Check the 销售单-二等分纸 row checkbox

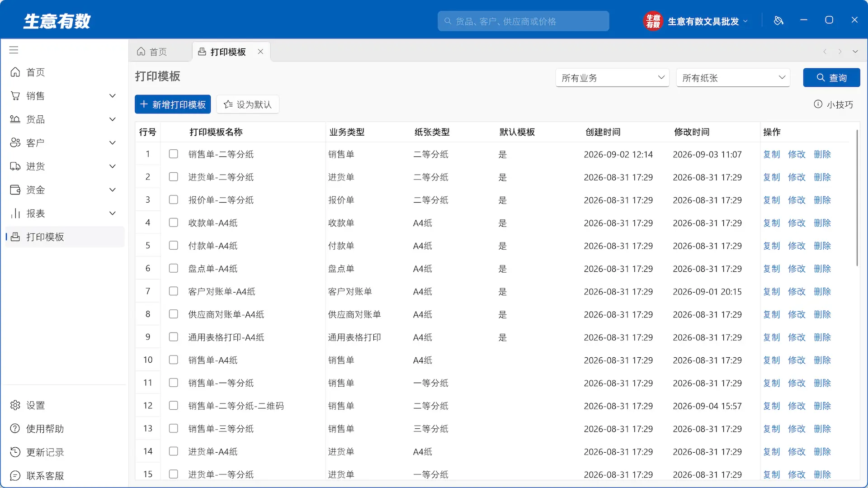click(174, 154)
